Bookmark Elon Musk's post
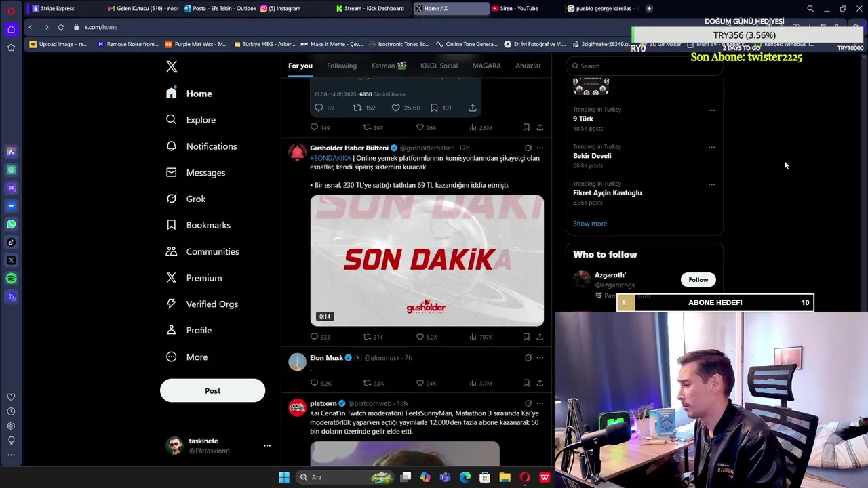The height and width of the screenshot is (488, 868). pyautogui.click(x=526, y=383)
